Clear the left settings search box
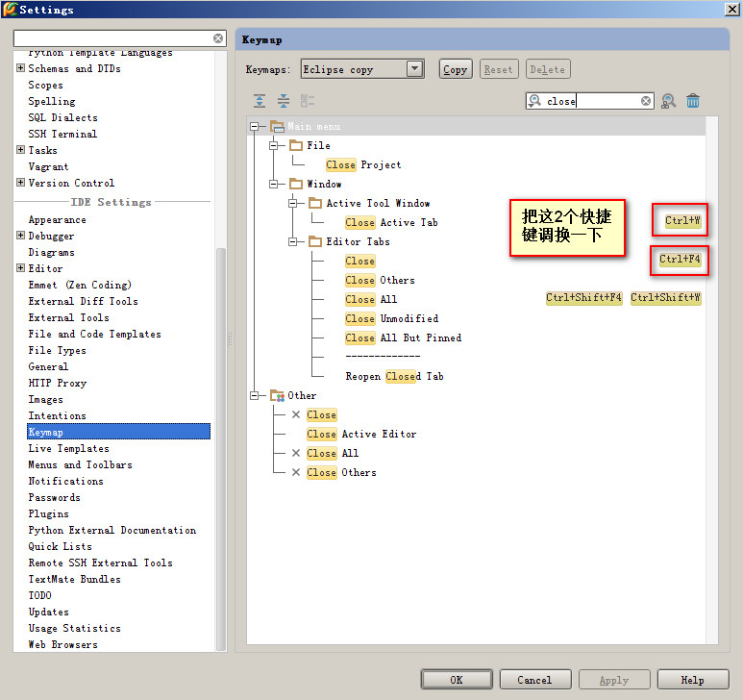The width and height of the screenshot is (743, 700). (218, 38)
